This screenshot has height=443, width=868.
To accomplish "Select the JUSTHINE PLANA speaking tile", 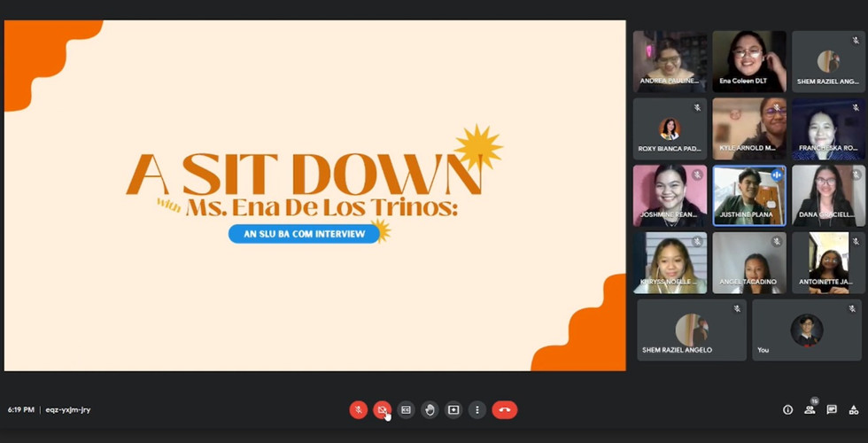I will [749, 196].
